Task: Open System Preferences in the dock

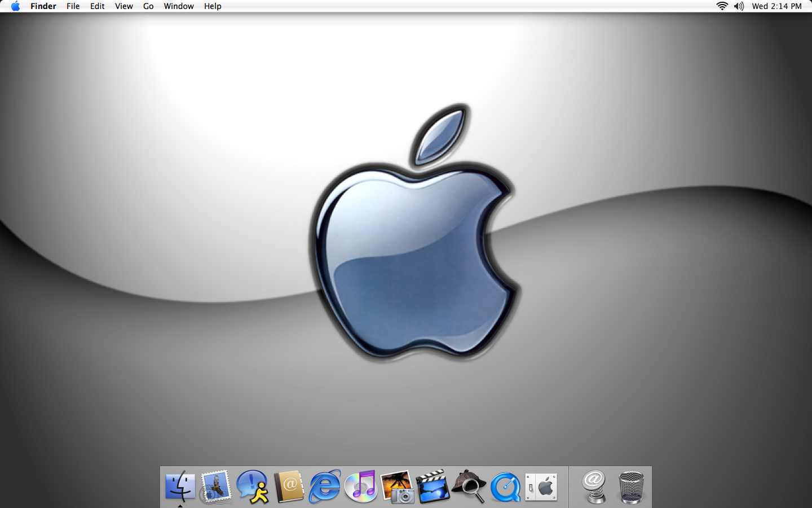Action: [541, 487]
